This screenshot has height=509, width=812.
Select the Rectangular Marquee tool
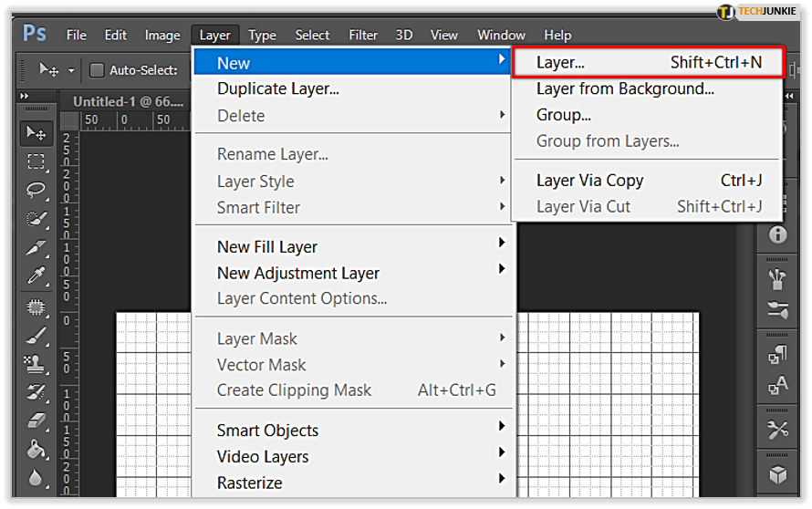(36, 162)
